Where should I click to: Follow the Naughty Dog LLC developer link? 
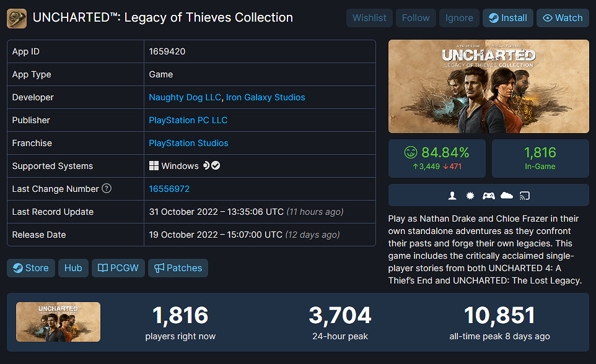(185, 97)
